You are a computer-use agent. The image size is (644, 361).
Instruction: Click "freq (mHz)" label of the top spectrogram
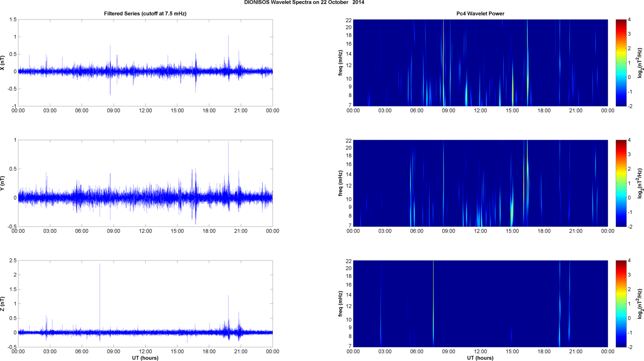pos(340,63)
